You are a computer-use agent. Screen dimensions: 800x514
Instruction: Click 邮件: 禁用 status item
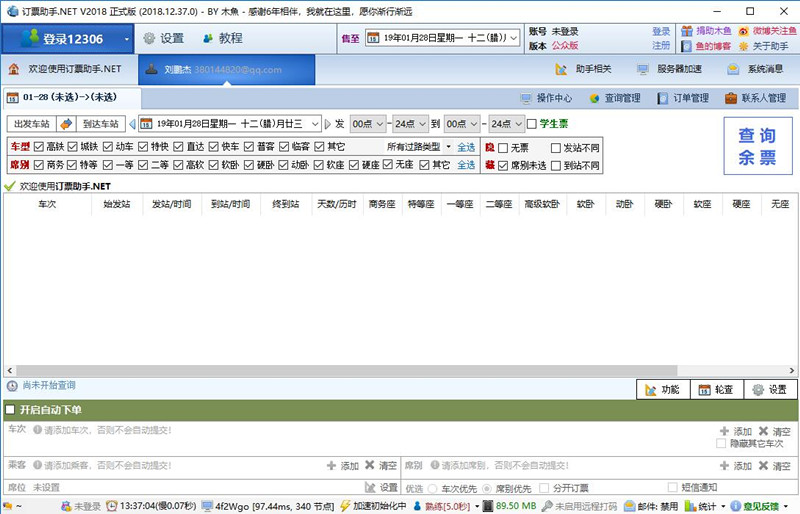coord(651,506)
